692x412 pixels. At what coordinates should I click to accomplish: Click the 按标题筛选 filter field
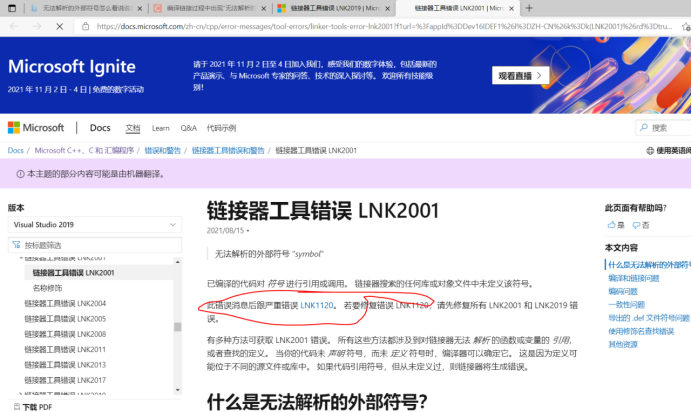point(95,245)
